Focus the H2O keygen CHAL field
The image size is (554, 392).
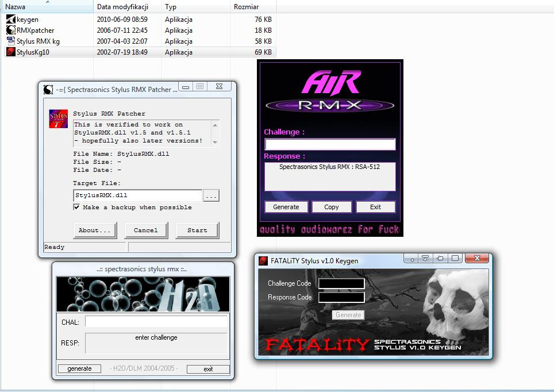[157, 322]
